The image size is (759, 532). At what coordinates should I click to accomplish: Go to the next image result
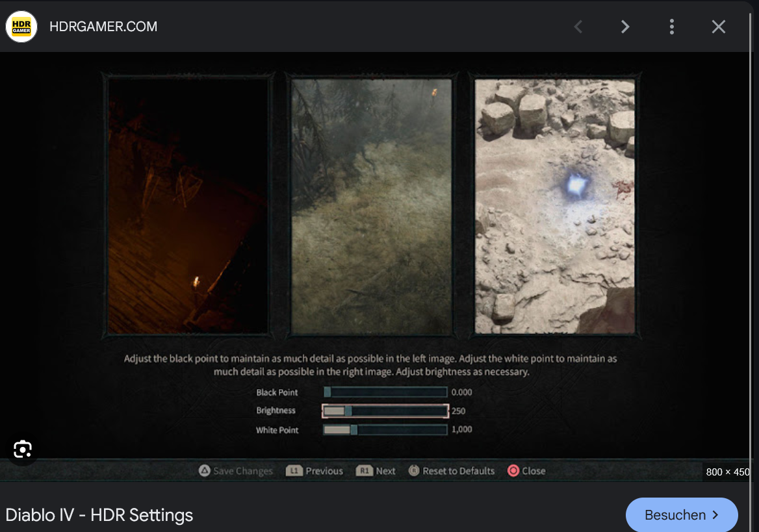click(x=625, y=27)
